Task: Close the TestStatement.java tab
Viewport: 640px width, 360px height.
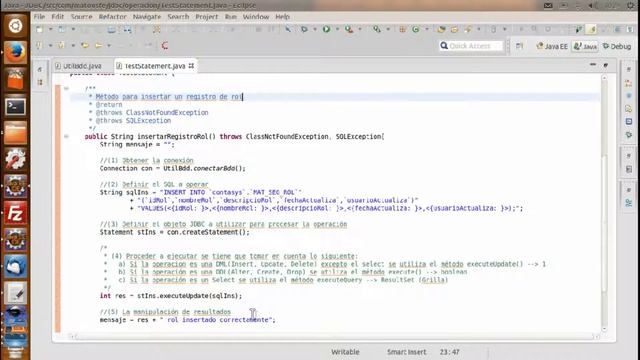Action: pyautogui.click(x=191, y=66)
